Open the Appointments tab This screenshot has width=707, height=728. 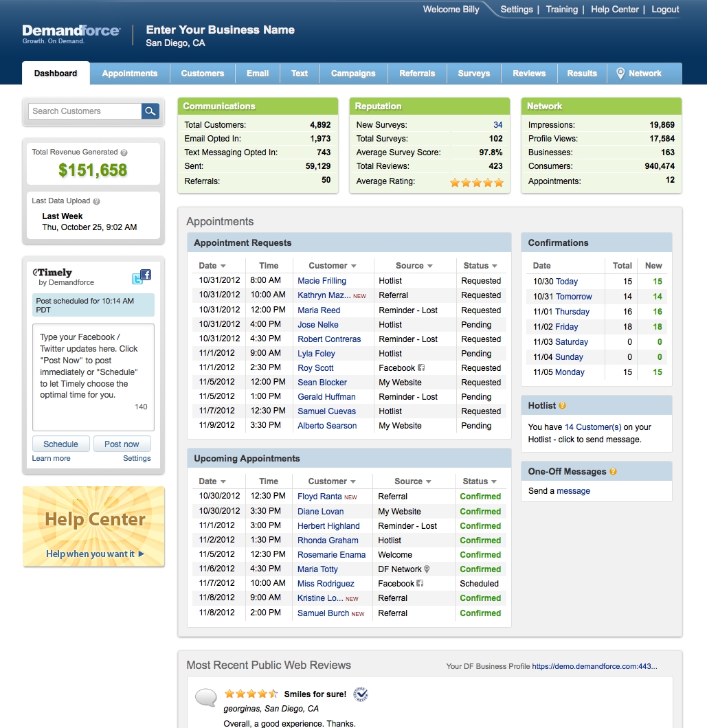coord(130,73)
